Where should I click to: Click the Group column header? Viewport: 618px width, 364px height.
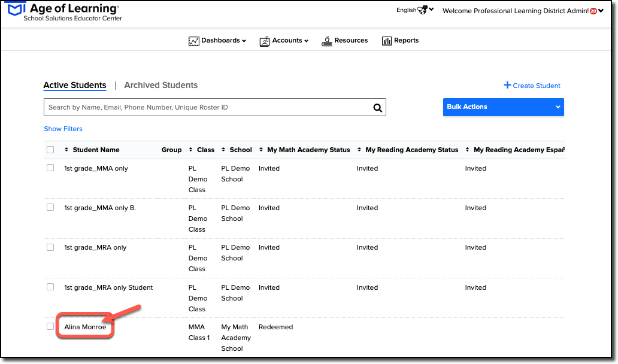pyautogui.click(x=171, y=150)
